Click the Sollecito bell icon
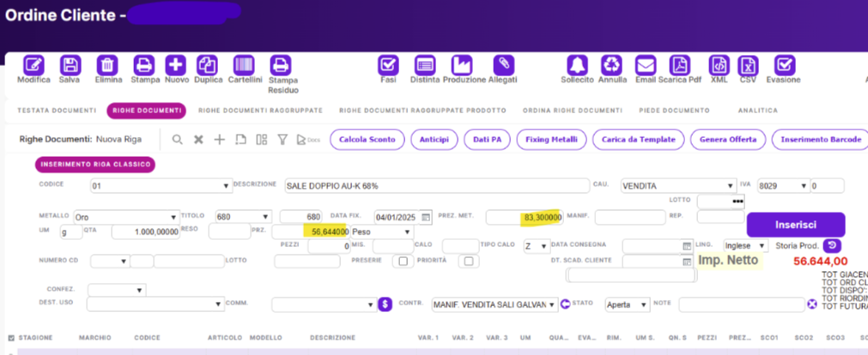This screenshot has width=868, height=355. coord(576,65)
